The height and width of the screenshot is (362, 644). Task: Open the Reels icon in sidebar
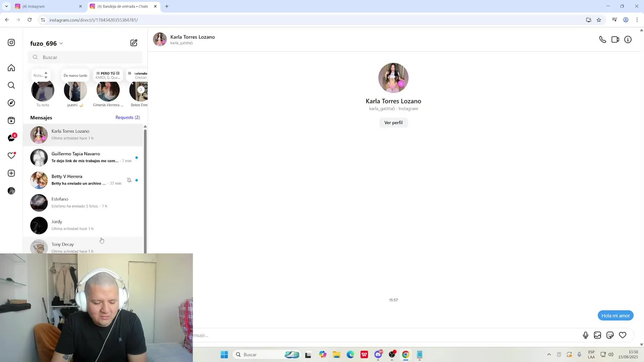tap(11, 121)
